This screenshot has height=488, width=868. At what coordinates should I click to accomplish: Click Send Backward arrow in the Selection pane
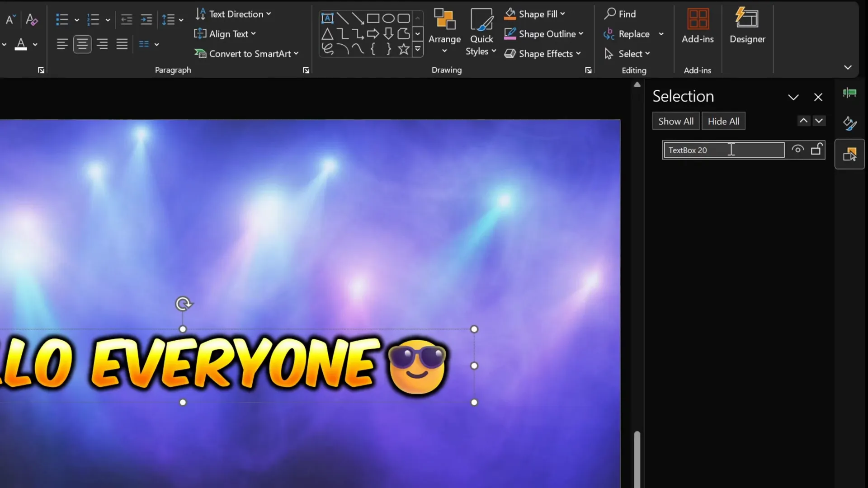coord(819,121)
